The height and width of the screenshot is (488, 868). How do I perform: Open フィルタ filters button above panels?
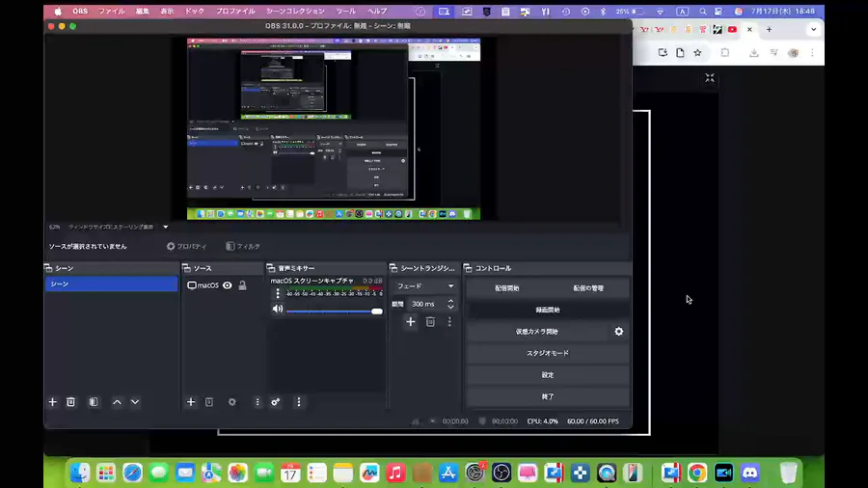pos(242,246)
